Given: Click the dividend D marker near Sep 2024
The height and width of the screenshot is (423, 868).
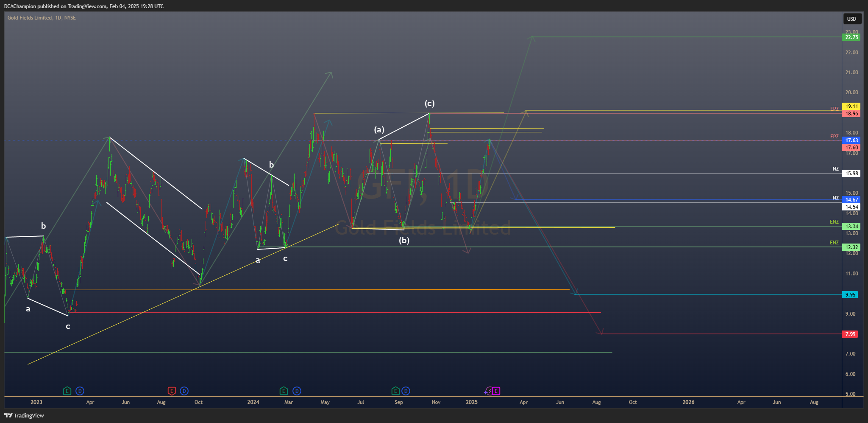Looking at the screenshot, I should point(406,391).
